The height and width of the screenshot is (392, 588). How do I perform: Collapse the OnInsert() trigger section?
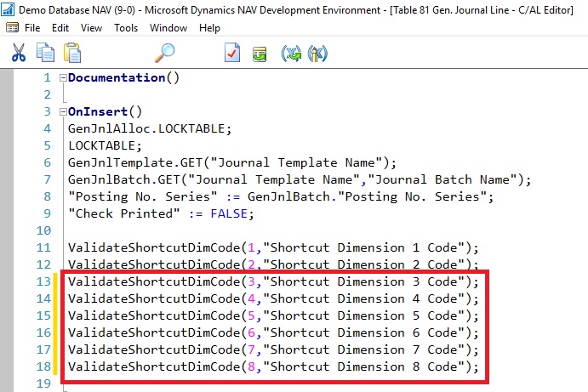tap(62, 111)
